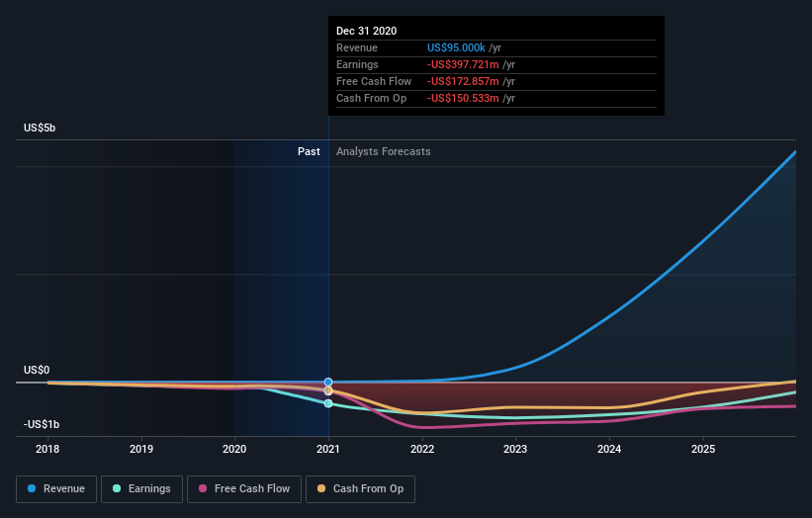
Task: Click the -US$150.533m cash from op value
Action: pyautogui.click(x=463, y=98)
